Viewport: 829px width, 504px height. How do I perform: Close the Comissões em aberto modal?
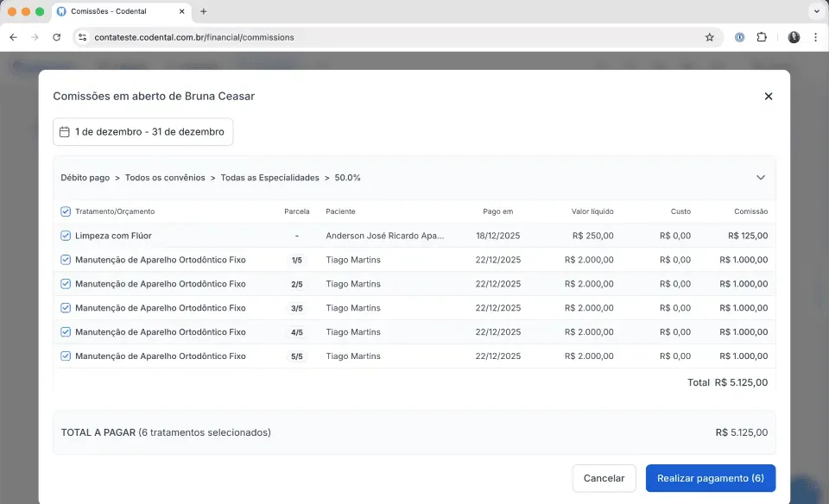769,96
